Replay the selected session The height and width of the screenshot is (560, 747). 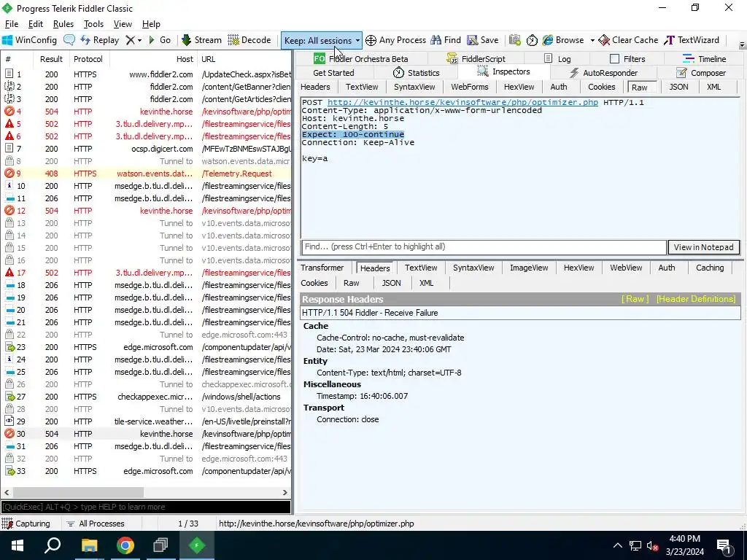pyautogui.click(x=99, y=40)
